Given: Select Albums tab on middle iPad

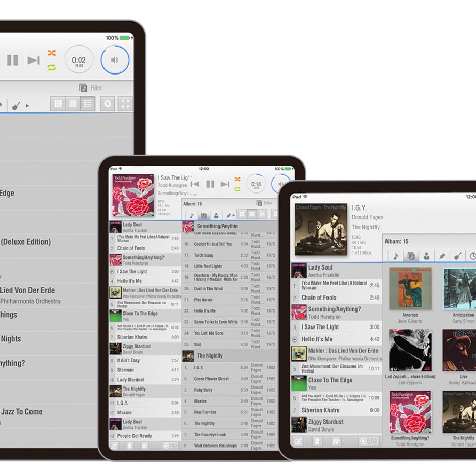Looking at the screenshot, I should (204, 216).
